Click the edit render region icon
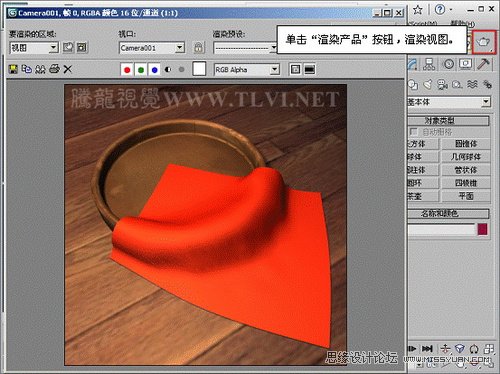The image size is (500, 374). click(68, 48)
